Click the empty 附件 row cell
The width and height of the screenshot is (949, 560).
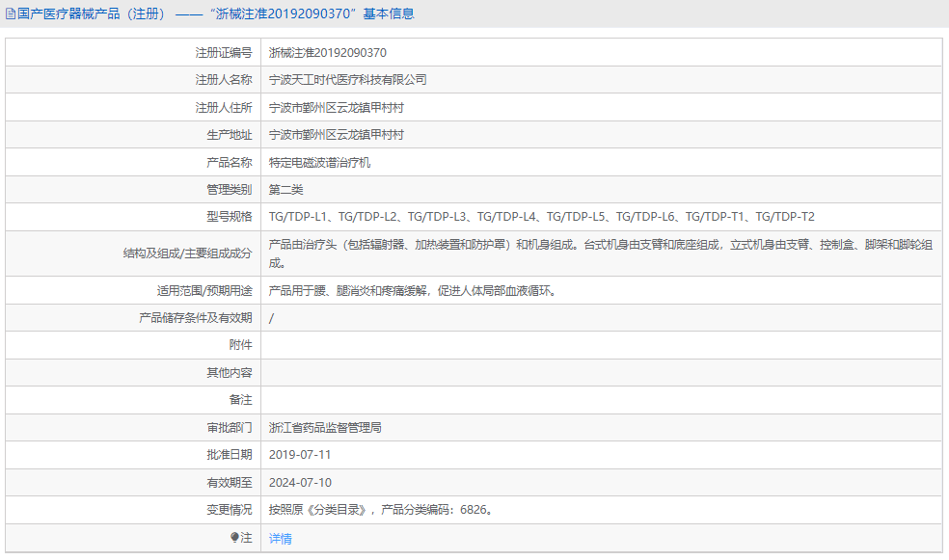[434, 344]
